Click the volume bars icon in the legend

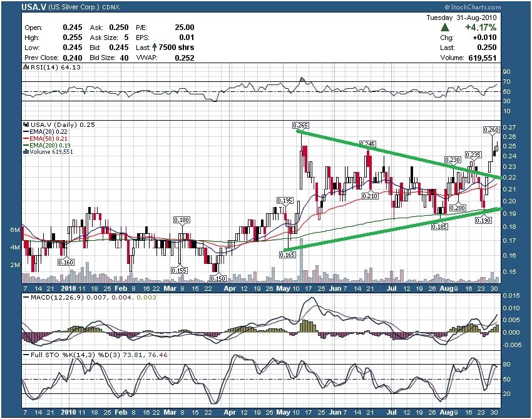coord(26,151)
